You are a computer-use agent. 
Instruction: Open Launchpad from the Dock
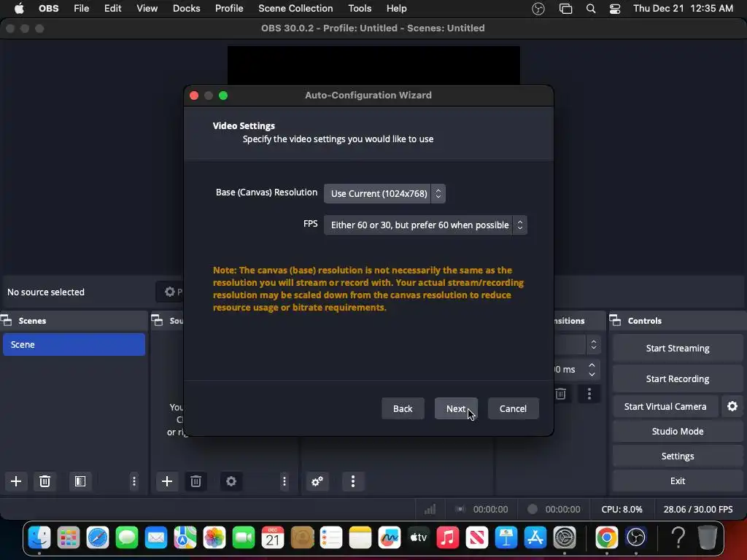pyautogui.click(x=69, y=538)
